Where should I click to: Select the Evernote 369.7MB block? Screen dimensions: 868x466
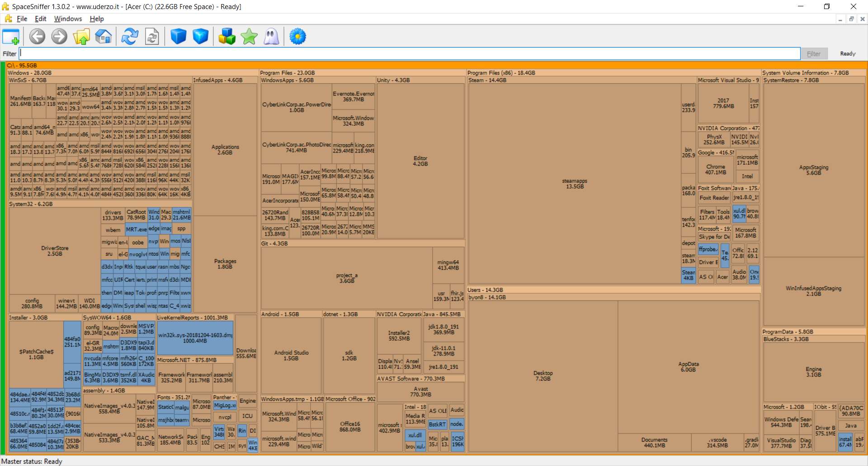click(x=354, y=96)
